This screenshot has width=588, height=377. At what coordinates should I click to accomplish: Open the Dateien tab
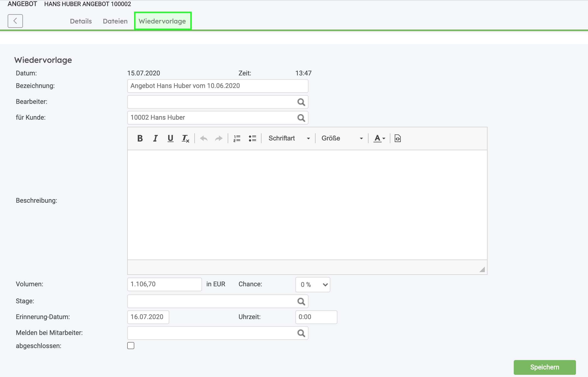pyautogui.click(x=115, y=21)
